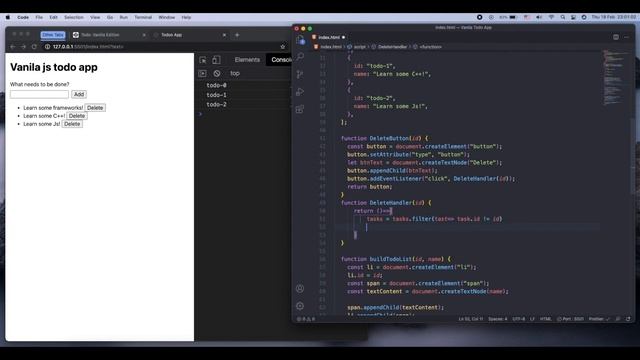Screen dimensions: 640x360
Task: Click the Add button in todo app
Action: (79, 94)
